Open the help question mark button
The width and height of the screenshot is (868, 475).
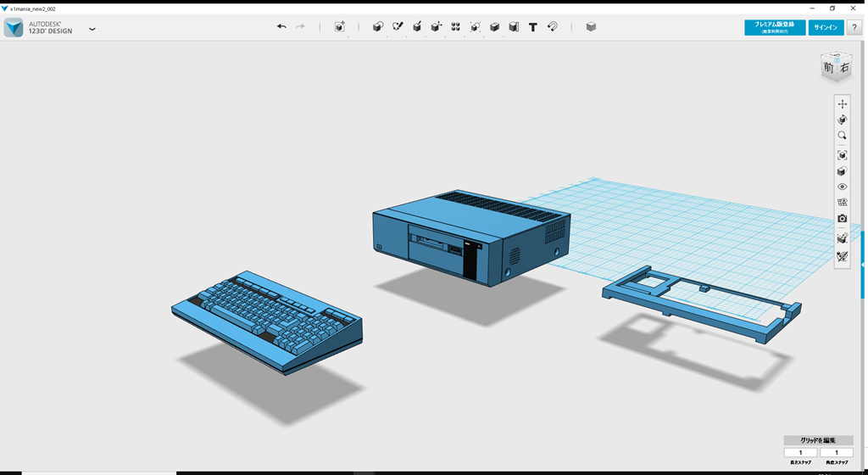(x=854, y=27)
